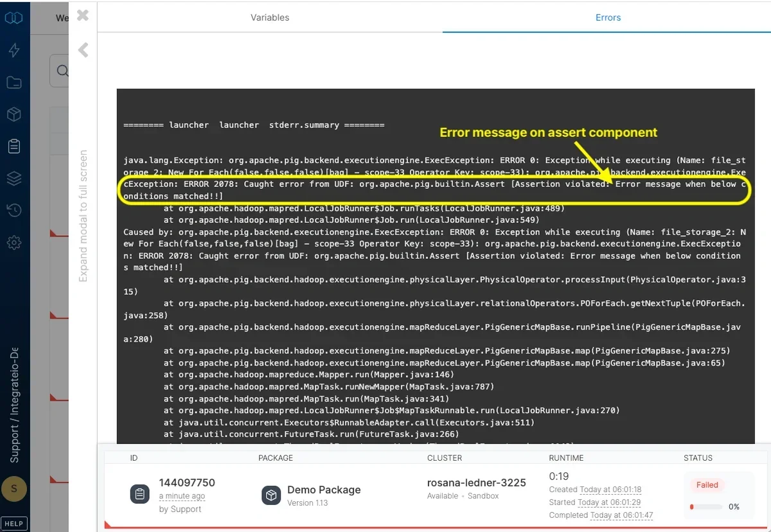Open job history via the clock icon
The width and height of the screenshot is (771, 532).
point(14,210)
